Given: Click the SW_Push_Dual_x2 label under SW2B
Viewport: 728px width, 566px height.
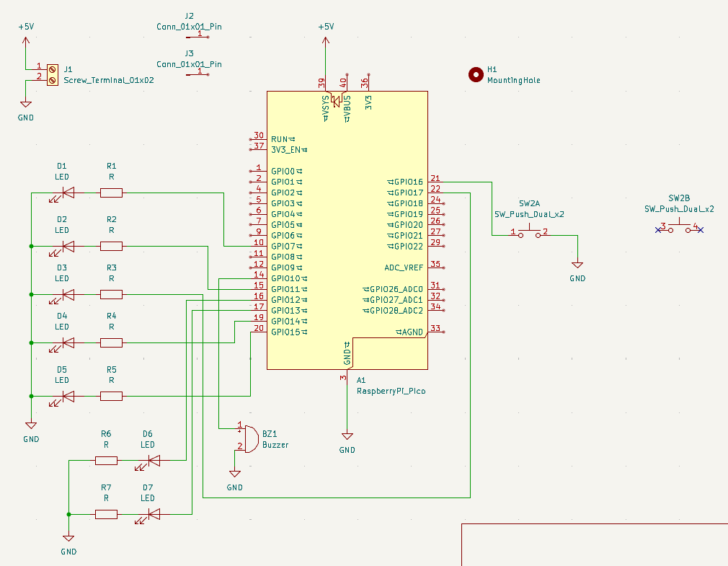Looking at the screenshot, I should [x=679, y=209].
